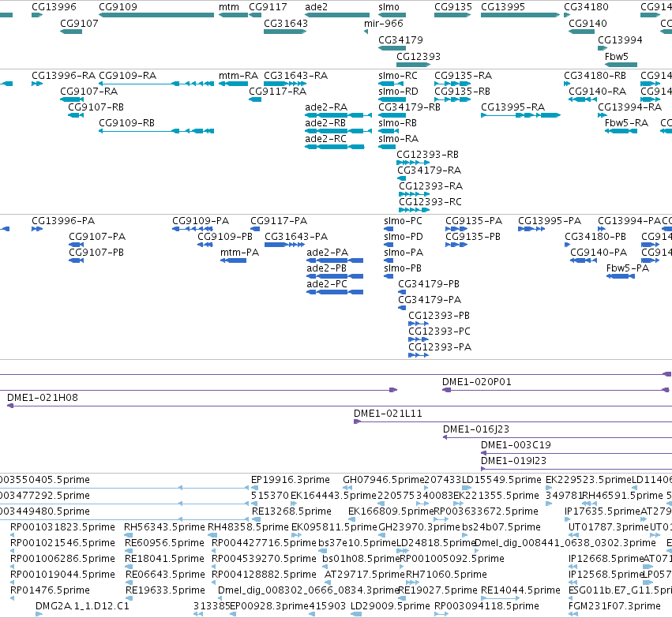Click BAC clone DME1-021L11 label

[x=388, y=414]
